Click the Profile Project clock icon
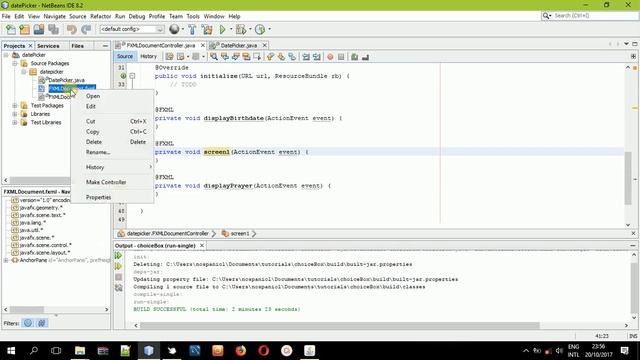Viewport: 640px width, 360px height. 260,29
